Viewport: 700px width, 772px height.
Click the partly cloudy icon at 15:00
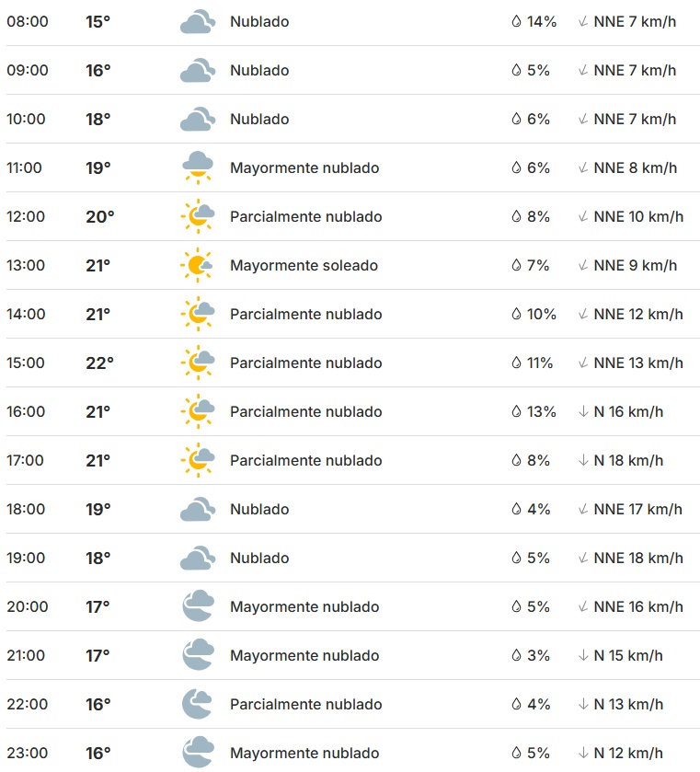tap(197, 363)
